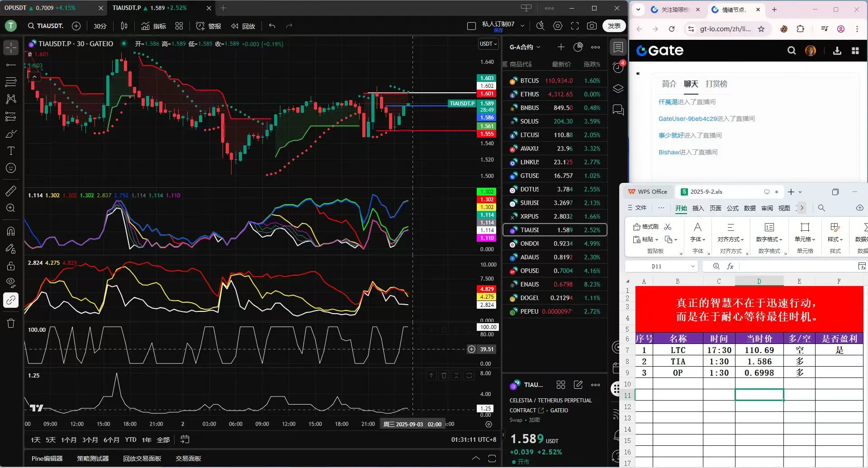The width and height of the screenshot is (868, 468).
Task: Click the Publish button in TradingView
Action: (614, 26)
